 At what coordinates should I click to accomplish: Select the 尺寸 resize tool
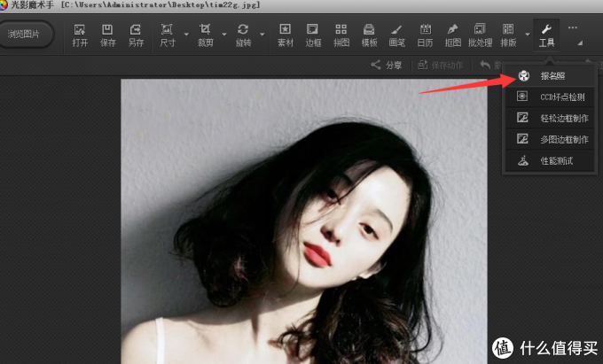168,35
